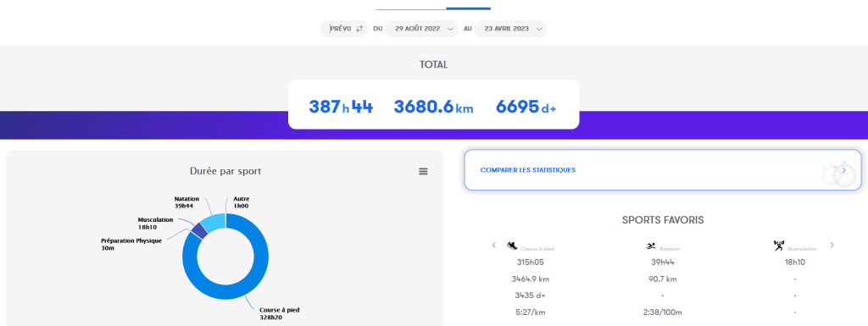868x326 pixels.
Task: Click the Musculation 18h10 chart label
Action: coord(155,224)
